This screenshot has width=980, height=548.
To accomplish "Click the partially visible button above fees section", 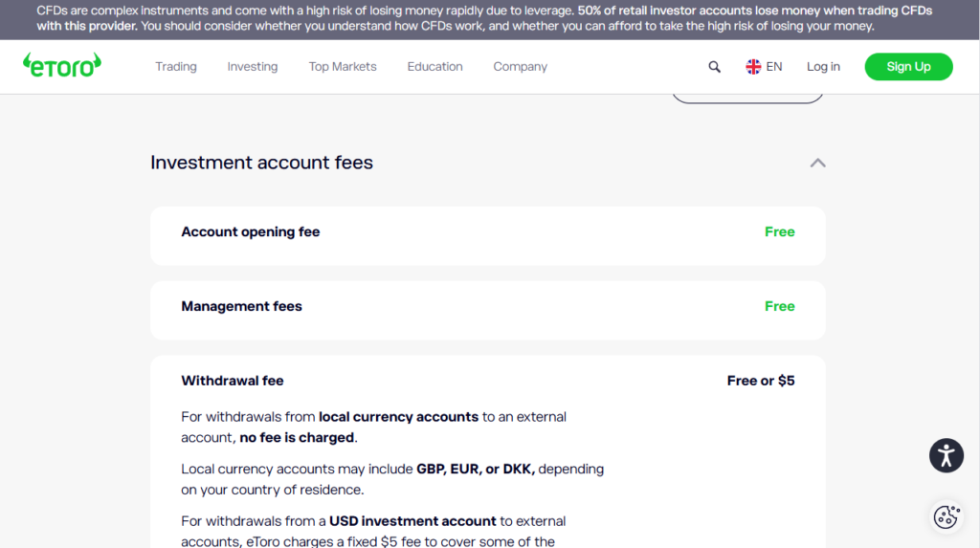I will [746, 98].
